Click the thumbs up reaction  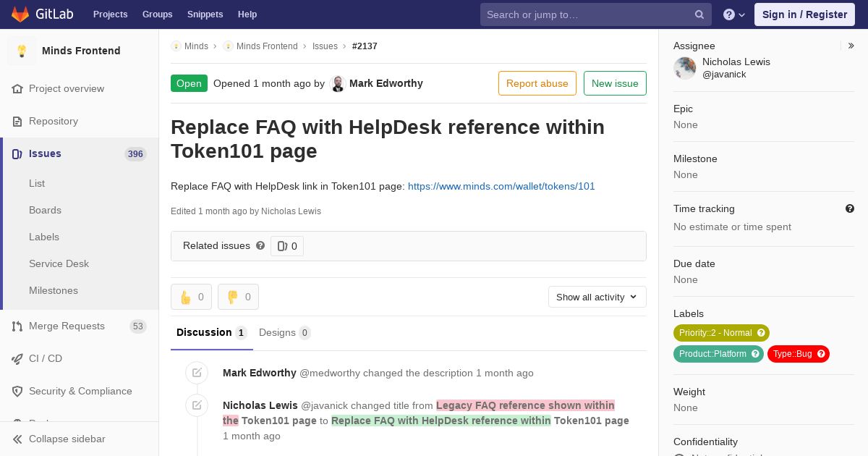point(191,297)
